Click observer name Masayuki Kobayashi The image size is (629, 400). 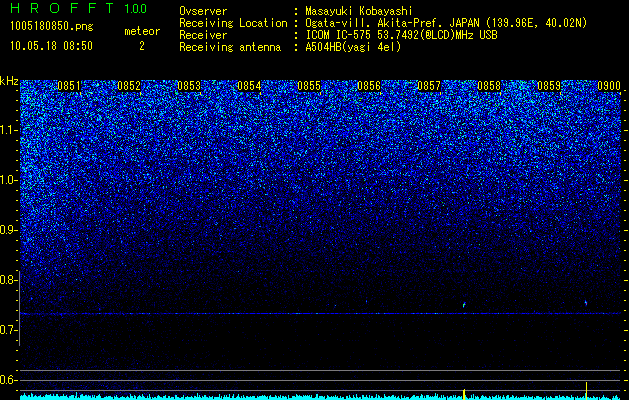[x=359, y=12]
